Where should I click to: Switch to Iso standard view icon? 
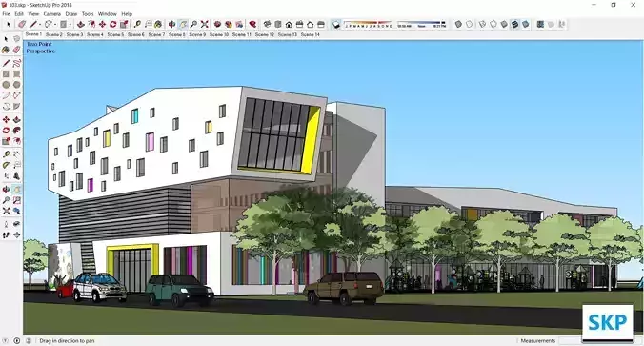click(267, 24)
